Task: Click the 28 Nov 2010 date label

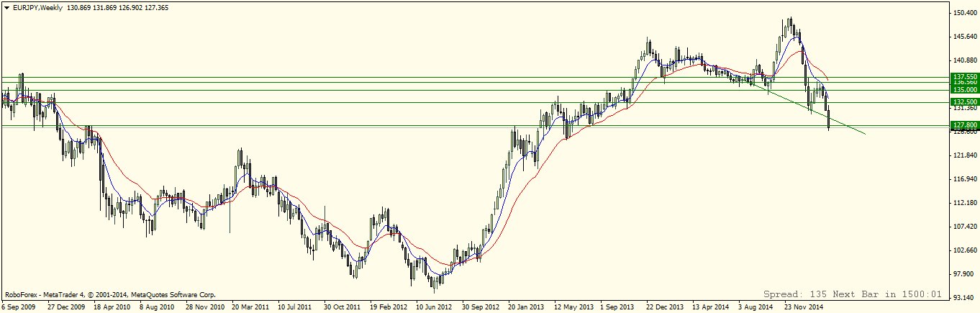Action: (204, 307)
